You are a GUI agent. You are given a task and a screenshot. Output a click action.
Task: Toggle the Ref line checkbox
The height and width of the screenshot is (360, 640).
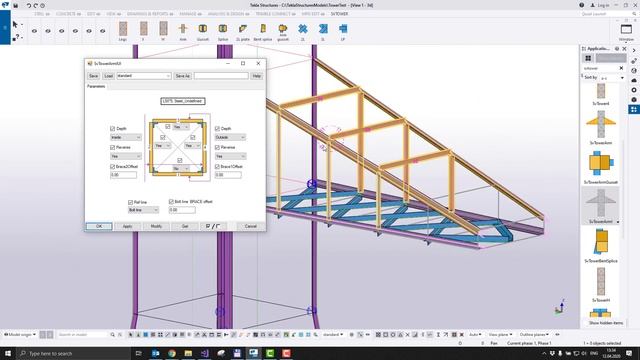click(x=130, y=202)
